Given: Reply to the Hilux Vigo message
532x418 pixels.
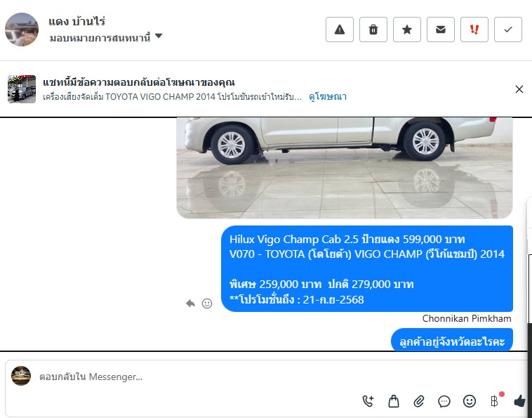Looking at the screenshot, I should coord(190,303).
